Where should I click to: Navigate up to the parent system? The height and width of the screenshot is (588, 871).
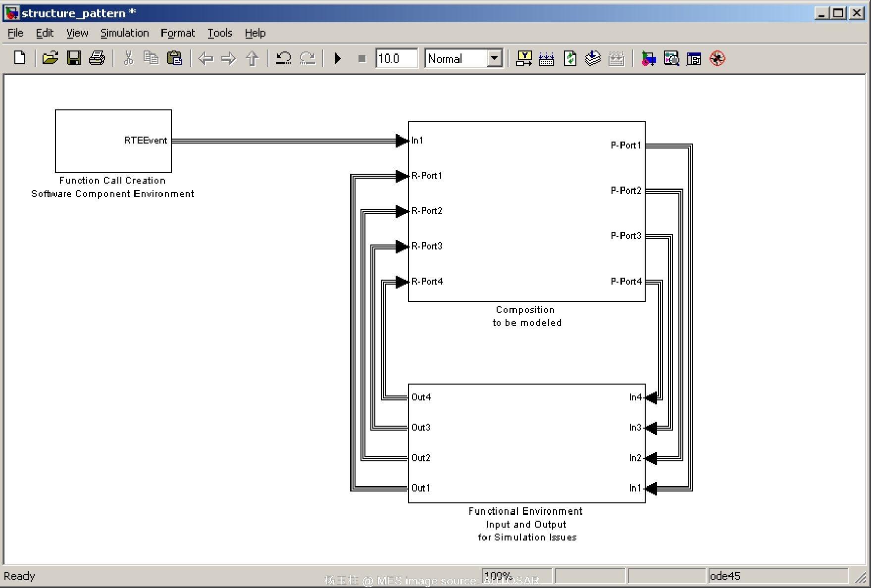(252, 58)
